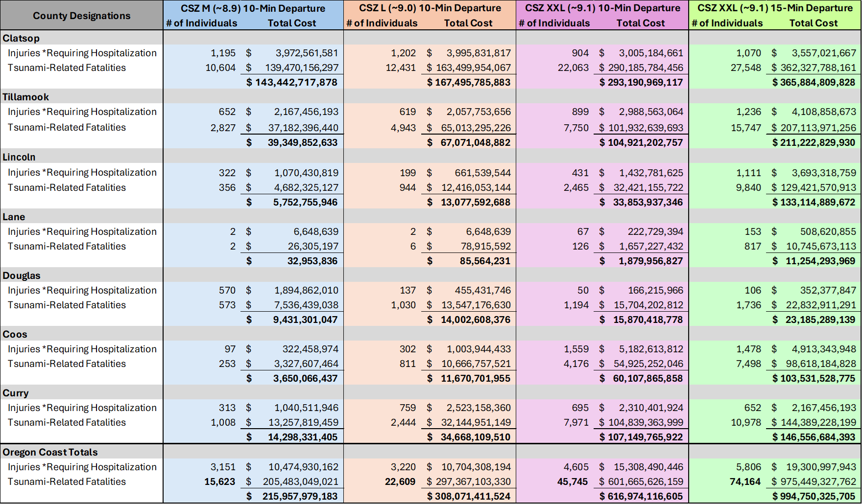Click Tillamook subtotal $211,222,829,930
This screenshot has height=504, width=862.
click(x=814, y=142)
